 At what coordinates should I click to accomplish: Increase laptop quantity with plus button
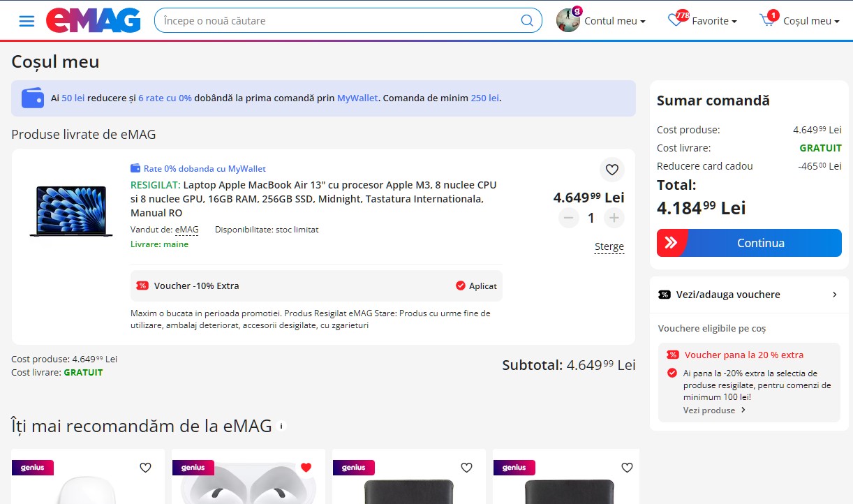(x=614, y=218)
